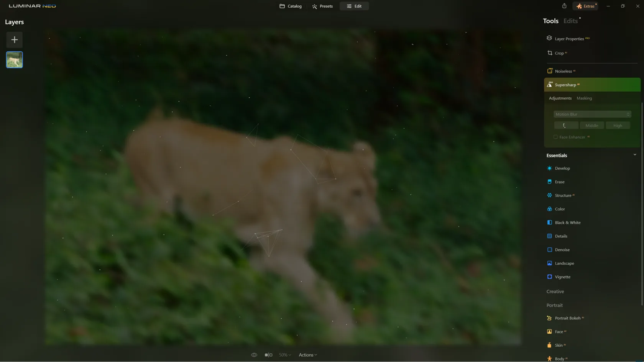The image size is (644, 362).
Task: Open the Crop tool
Action: coord(559,53)
